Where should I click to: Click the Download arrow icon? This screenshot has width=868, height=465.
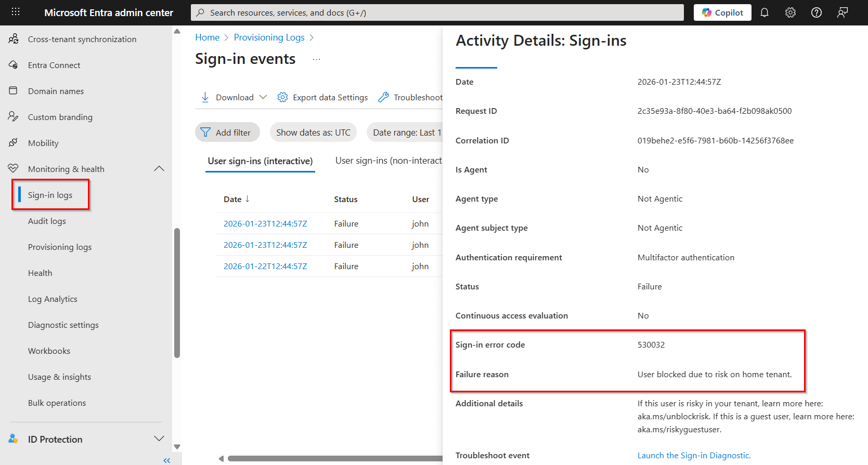(x=205, y=97)
